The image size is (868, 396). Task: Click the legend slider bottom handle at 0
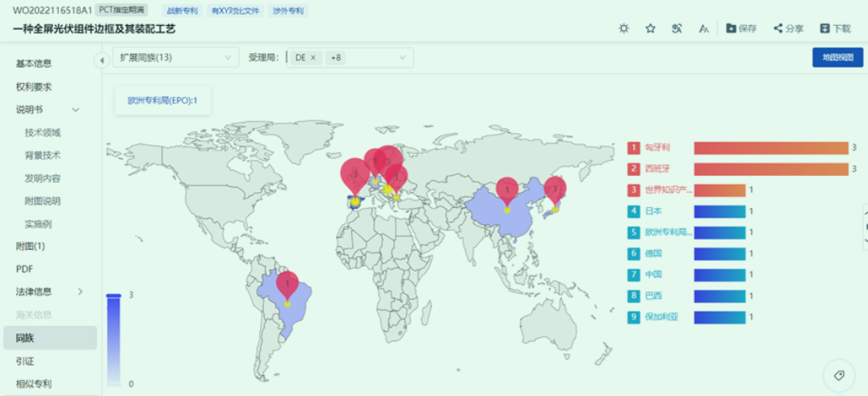114,383
